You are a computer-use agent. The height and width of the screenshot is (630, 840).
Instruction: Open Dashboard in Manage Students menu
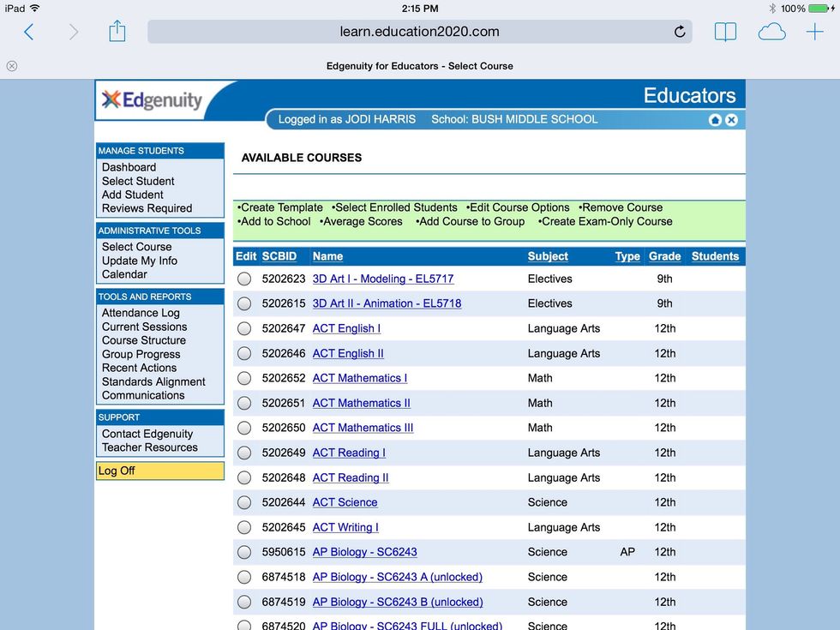[x=129, y=167]
